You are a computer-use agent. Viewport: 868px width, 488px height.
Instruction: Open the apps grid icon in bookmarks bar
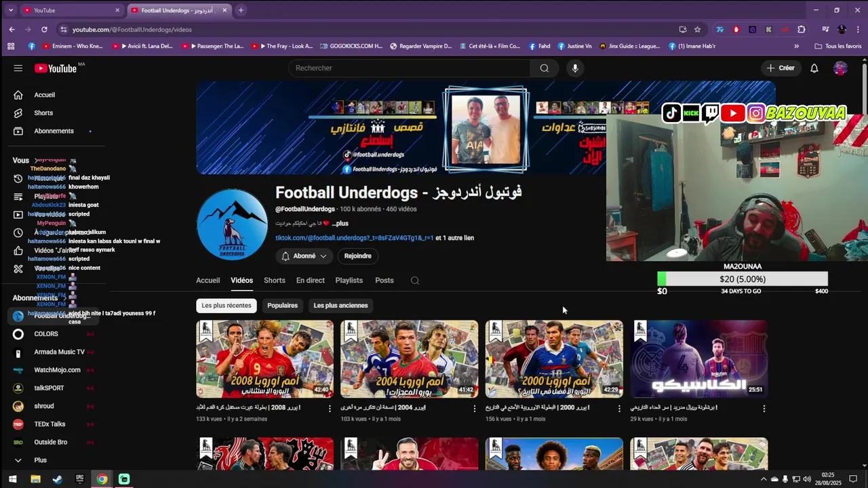click(11, 46)
